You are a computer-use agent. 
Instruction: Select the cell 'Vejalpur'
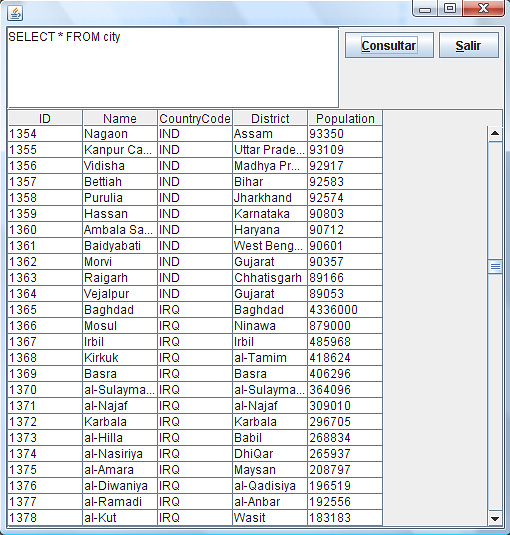click(x=120, y=294)
